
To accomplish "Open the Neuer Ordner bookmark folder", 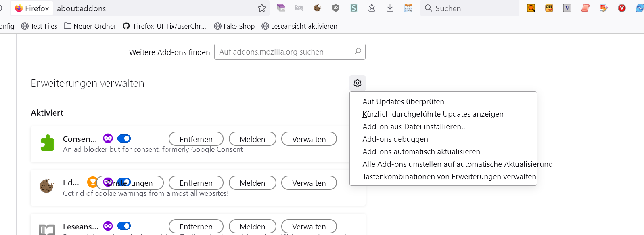I will [90, 26].
